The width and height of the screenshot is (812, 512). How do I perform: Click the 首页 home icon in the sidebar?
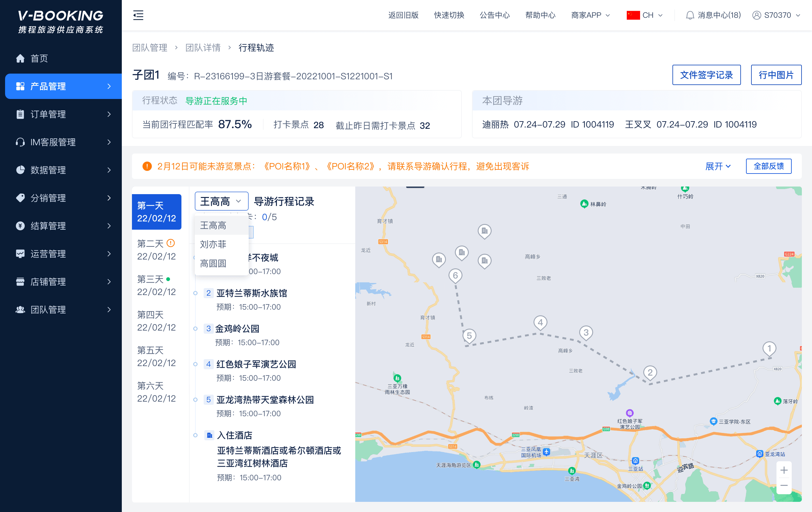(x=20, y=58)
